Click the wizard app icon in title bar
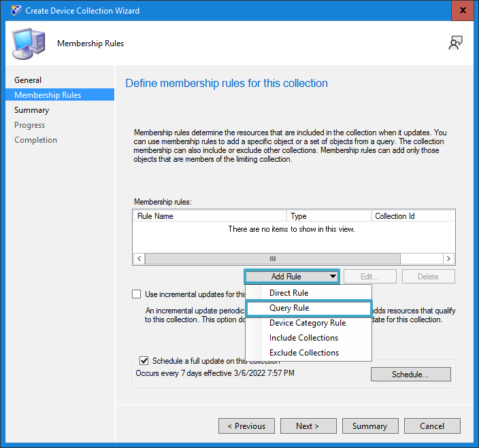The height and width of the screenshot is (448, 479). pos(16,10)
